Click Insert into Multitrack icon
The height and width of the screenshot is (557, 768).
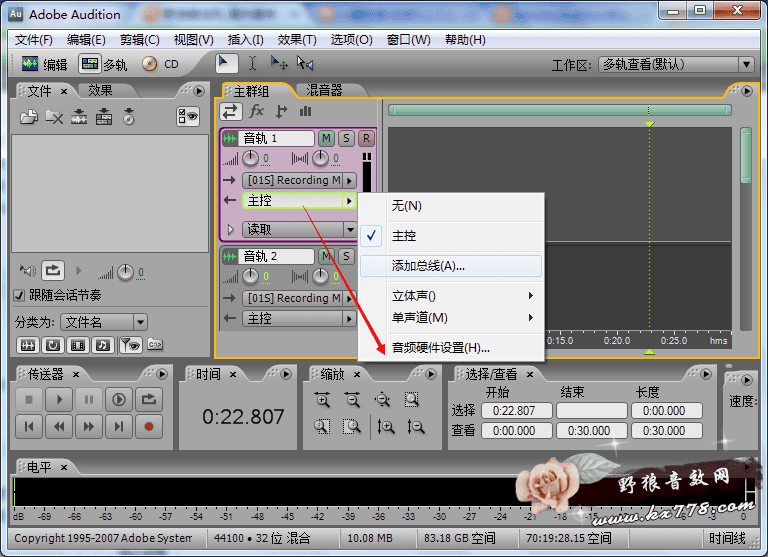(79, 117)
